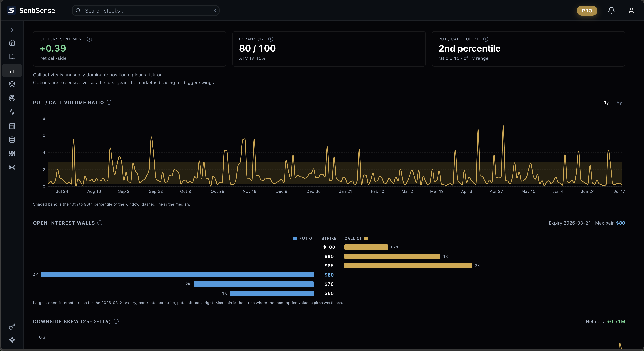Viewport: 644px width, 351px height.
Task: Show info for IV Rank (1Y)
Action: 271,39
